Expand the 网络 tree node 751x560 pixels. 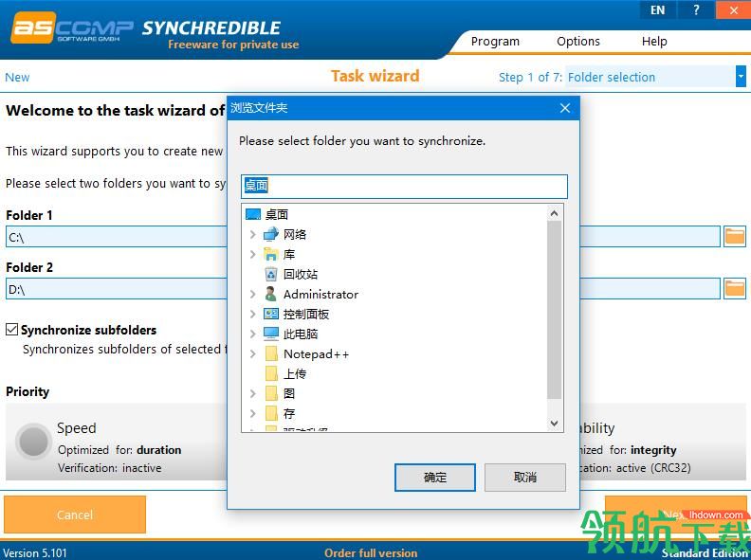pyautogui.click(x=252, y=235)
